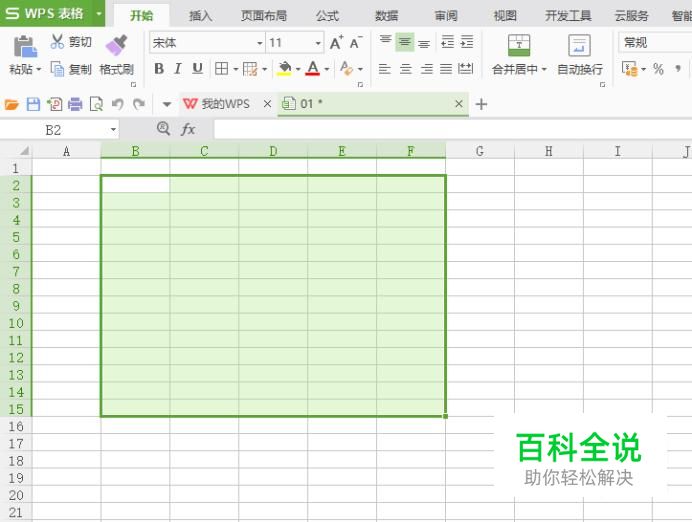Expand the quick access toolbar dropdown

click(x=167, y=105)
